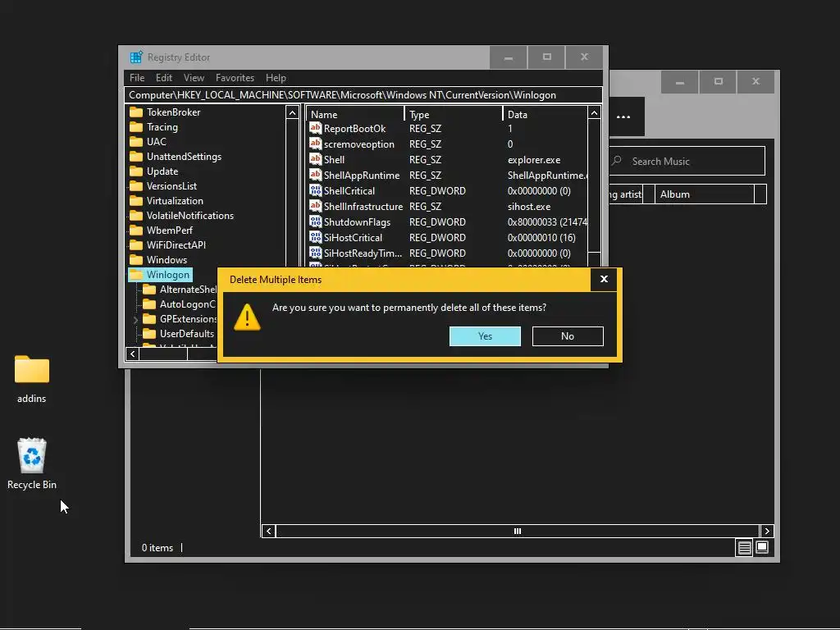
Task: Sort values by the Type column header
Action: point(453,114)
